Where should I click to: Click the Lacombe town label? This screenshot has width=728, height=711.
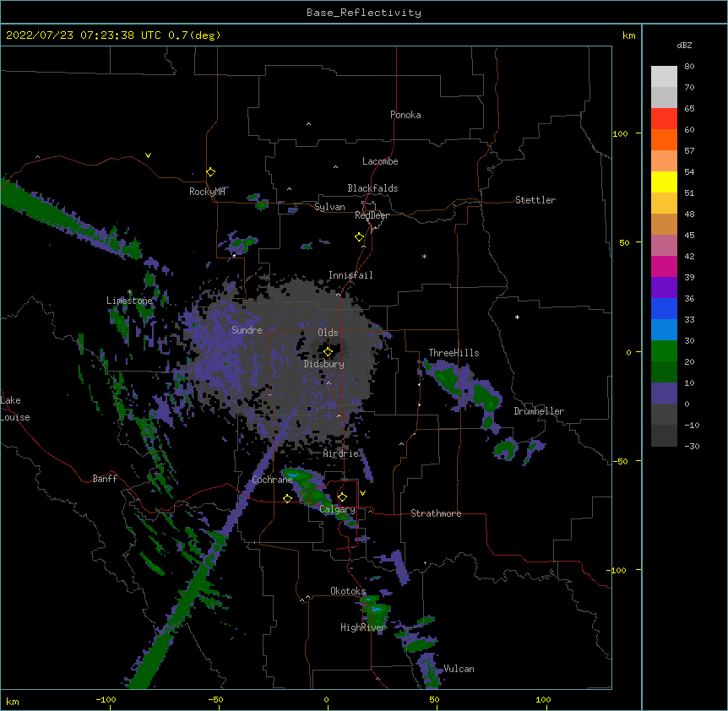click(380, 161)
